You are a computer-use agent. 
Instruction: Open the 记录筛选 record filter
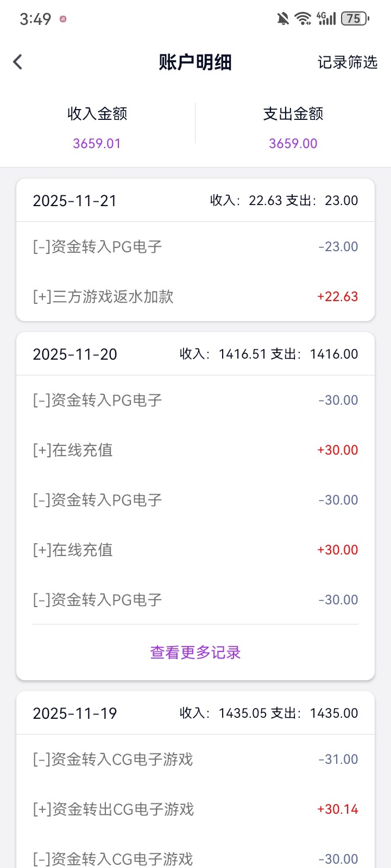(x=347, y=62)
